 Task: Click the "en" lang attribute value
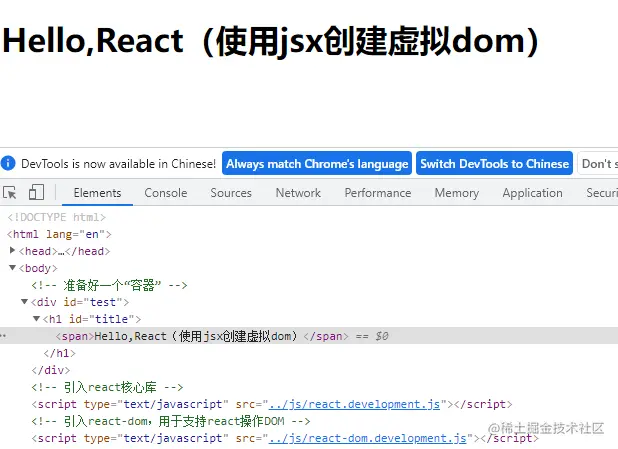[x=92, y=234]
